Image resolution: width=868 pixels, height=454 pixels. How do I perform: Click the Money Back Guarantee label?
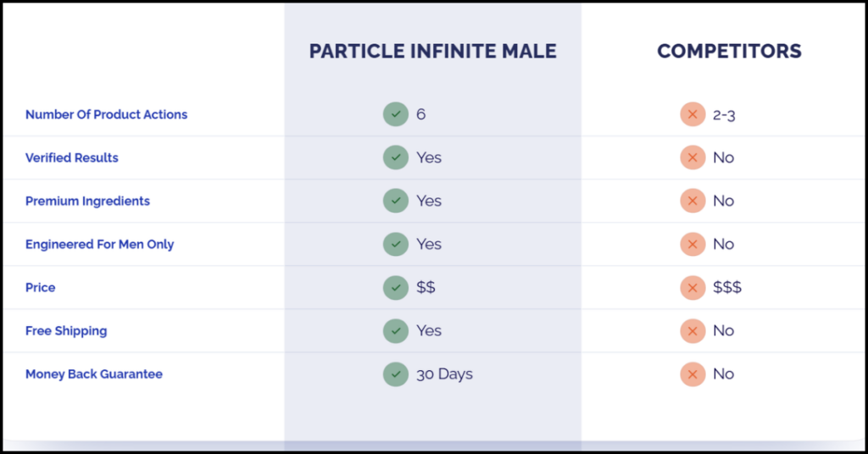point(93,374)
